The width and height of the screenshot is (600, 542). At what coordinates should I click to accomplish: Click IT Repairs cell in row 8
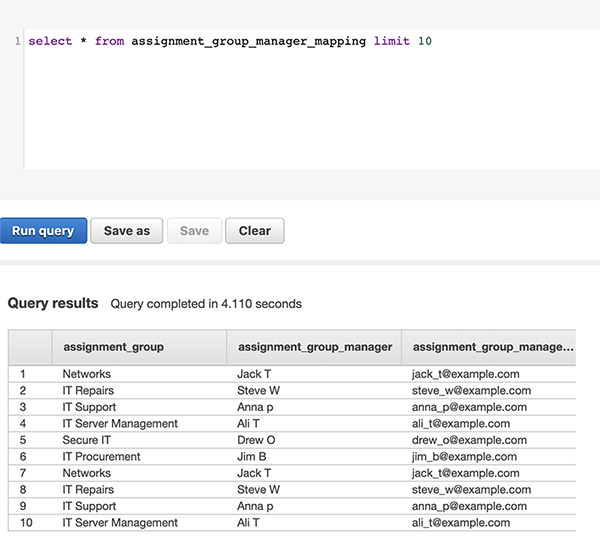coord(88,490)
